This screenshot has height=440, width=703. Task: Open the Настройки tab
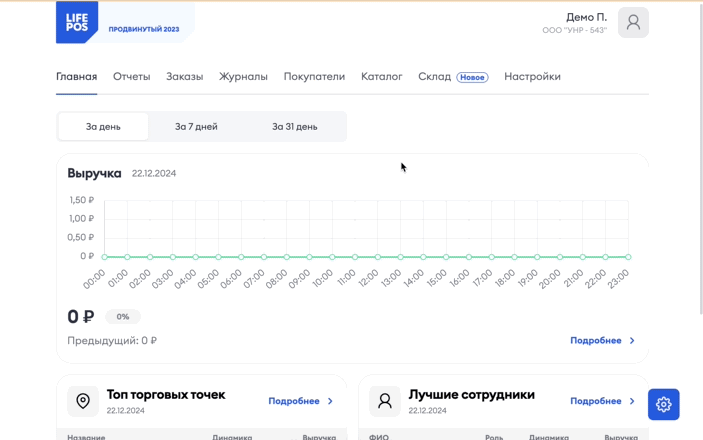[x=532, y=77]
